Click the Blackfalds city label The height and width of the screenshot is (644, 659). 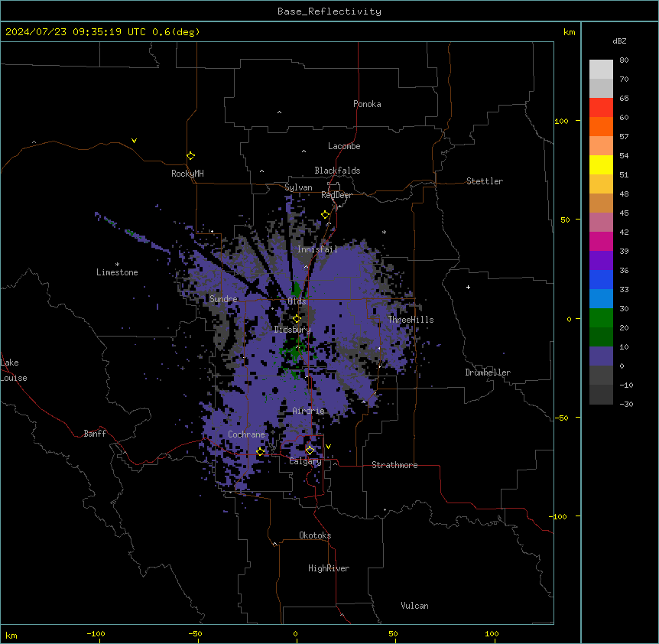337,171
